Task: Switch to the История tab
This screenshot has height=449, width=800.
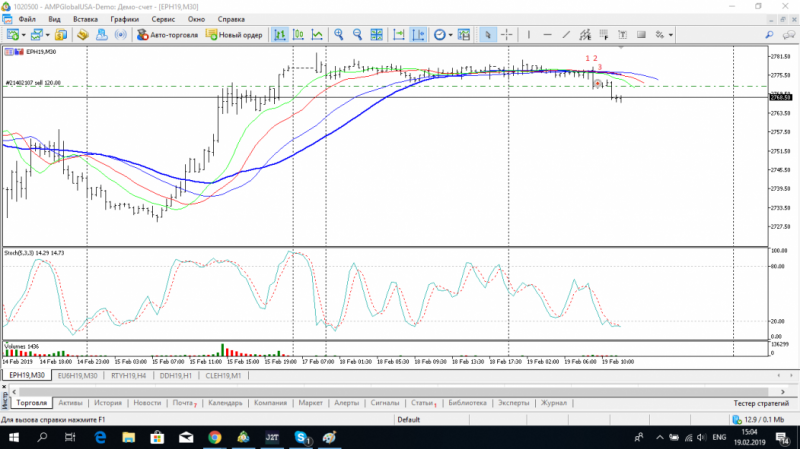Action: tap(108, 402)
